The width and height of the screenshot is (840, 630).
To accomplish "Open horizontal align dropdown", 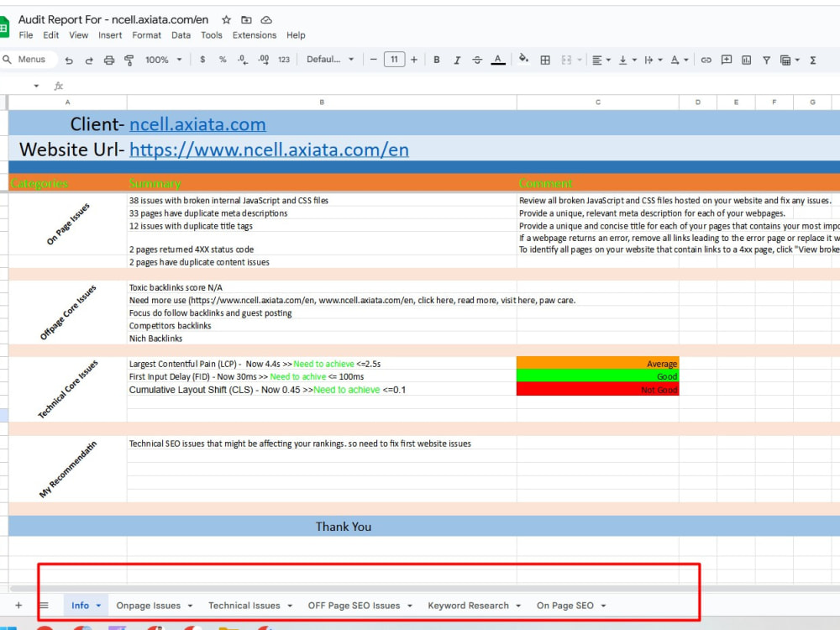I will (x=601, y=60).
